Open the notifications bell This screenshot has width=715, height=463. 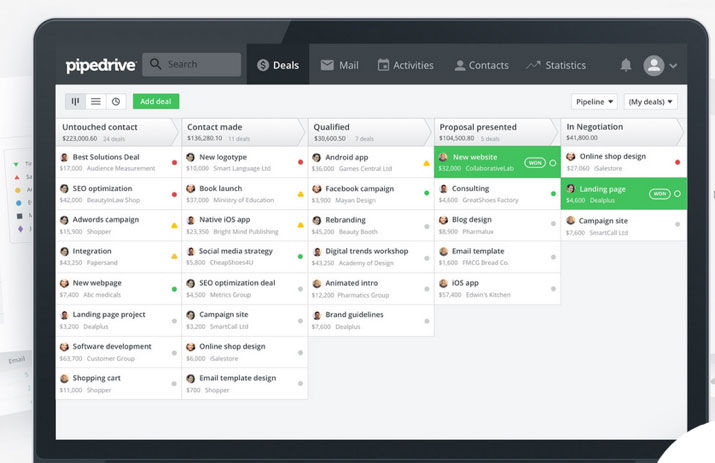pos(626,65)
